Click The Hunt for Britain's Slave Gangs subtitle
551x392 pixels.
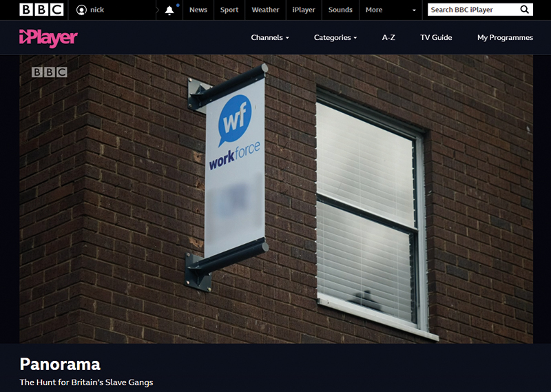coord(87,382)
